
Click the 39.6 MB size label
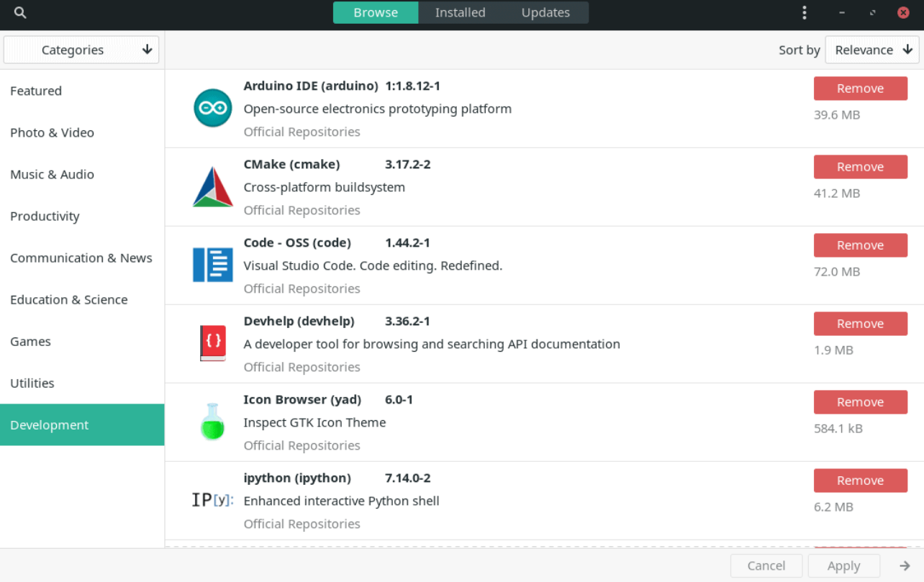tap(837, 114)
